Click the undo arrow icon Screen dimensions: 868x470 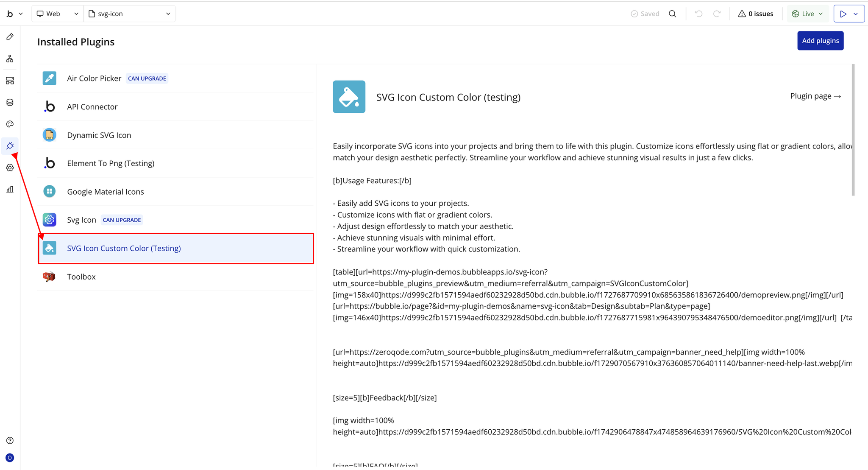tap(698, 14)
